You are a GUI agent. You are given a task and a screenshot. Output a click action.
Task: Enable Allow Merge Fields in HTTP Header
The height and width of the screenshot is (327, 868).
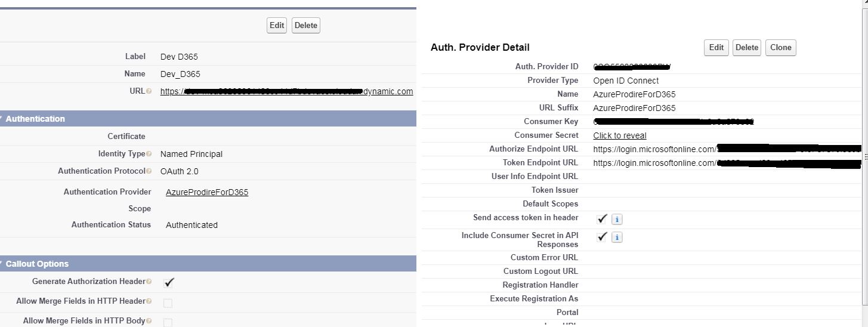coord(168,303)
